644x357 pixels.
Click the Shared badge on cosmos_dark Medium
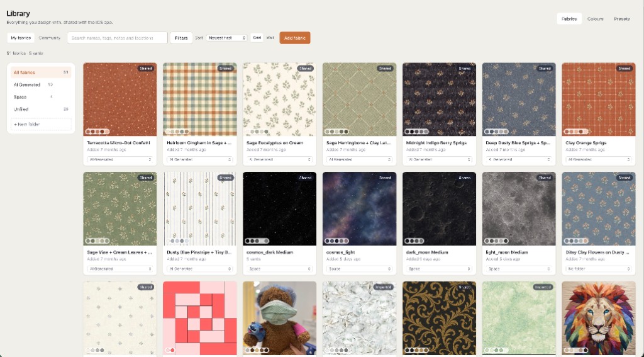click(306, 178)
